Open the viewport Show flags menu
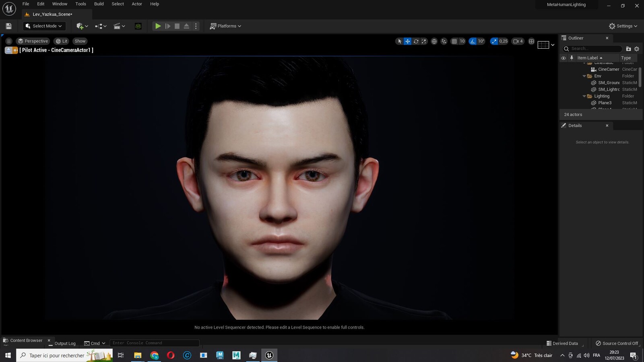The image size is (644, 362). coord(80,41)
